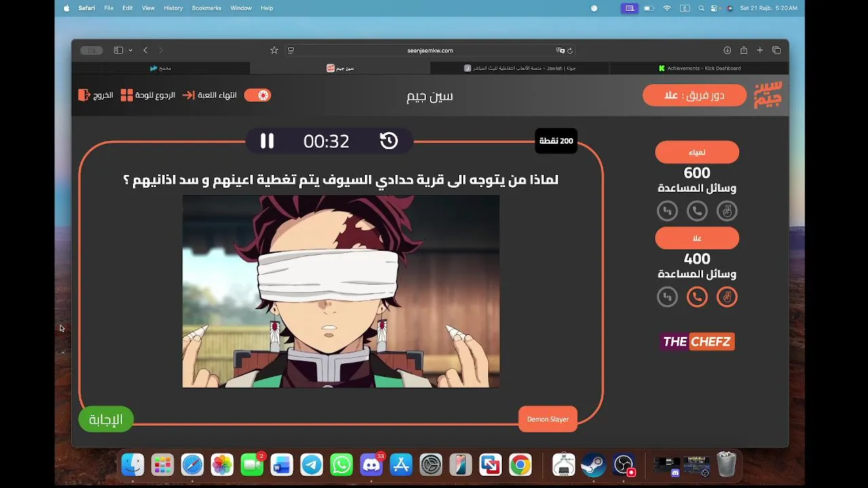
Task: Open the View menu
Action: click(149, 8)
